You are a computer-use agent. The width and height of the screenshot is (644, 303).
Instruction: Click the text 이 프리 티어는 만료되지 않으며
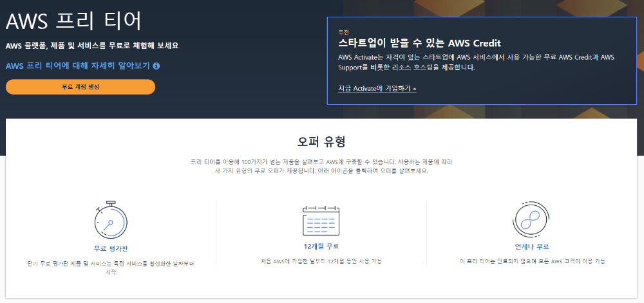pos(532,261)
